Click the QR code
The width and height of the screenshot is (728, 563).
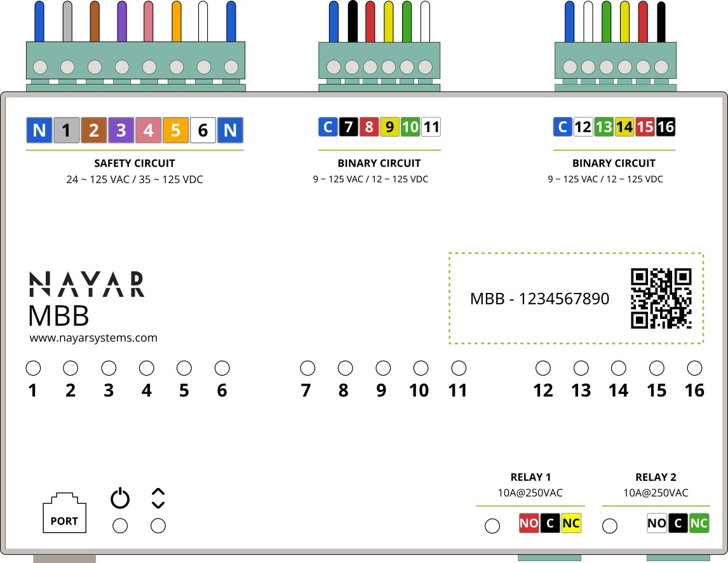[661, 298]
